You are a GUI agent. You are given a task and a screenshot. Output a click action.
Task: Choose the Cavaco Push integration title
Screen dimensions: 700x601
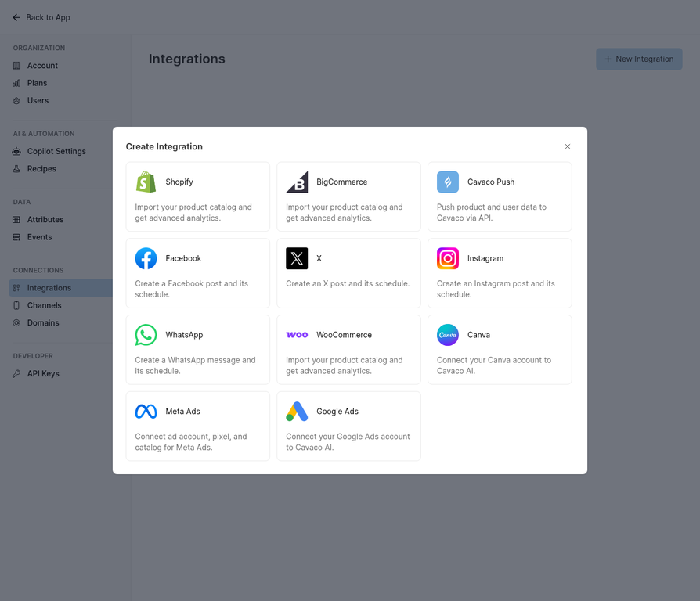click(491, 182)
